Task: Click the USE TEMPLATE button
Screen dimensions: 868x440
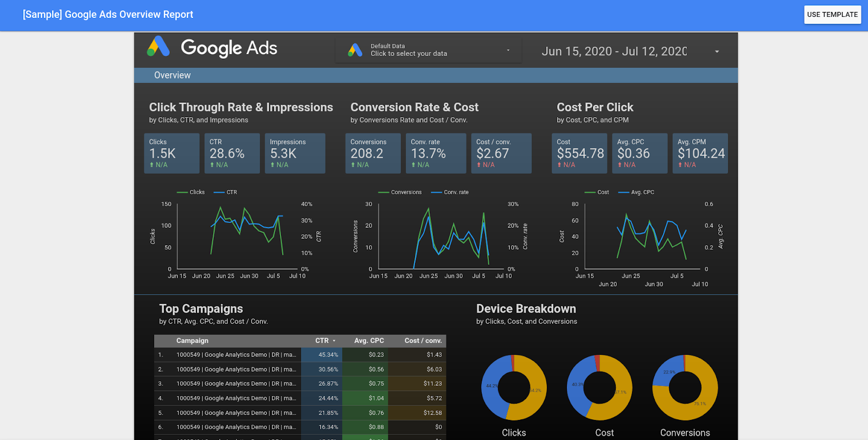Action: (x=832, y=15)
